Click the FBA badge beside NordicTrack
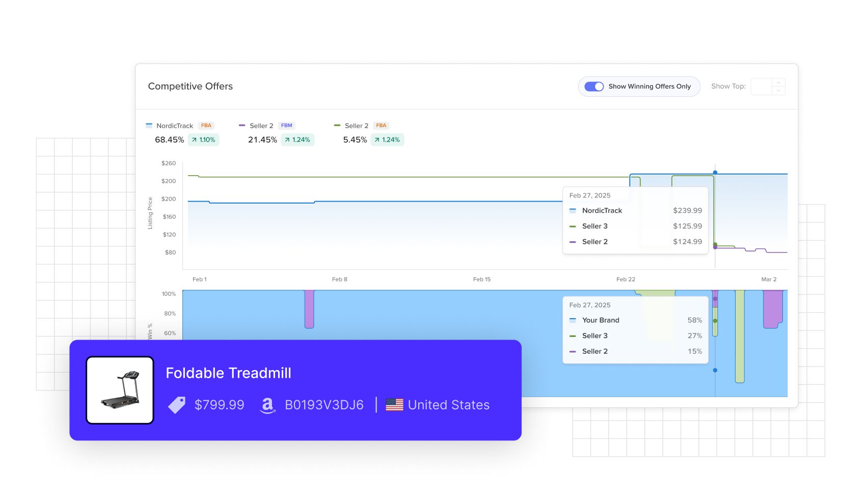This screenshot has width=868, height=504. click(206, 125)
